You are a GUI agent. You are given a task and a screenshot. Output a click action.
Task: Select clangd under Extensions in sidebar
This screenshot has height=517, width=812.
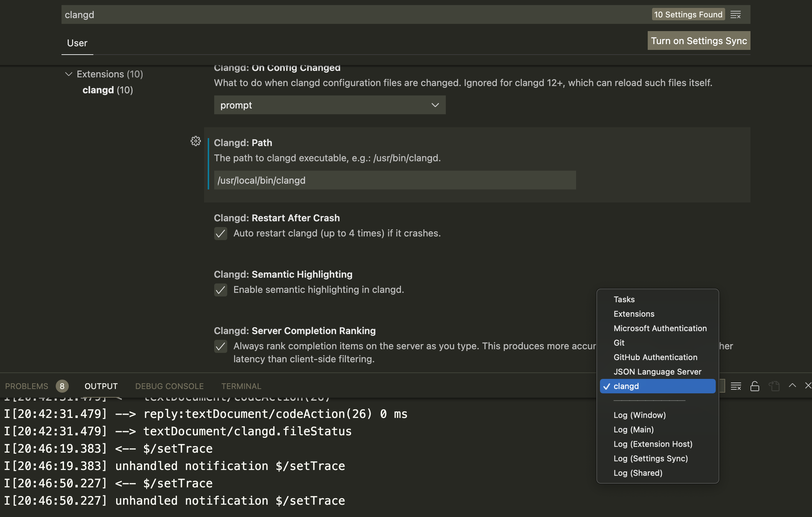[107, 90]
